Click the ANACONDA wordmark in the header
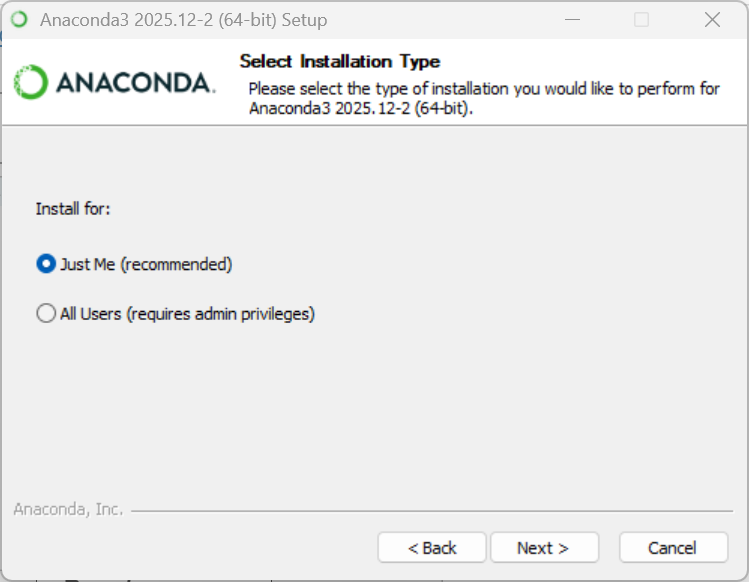Screen dimensions: 749x582 [134, 83]
